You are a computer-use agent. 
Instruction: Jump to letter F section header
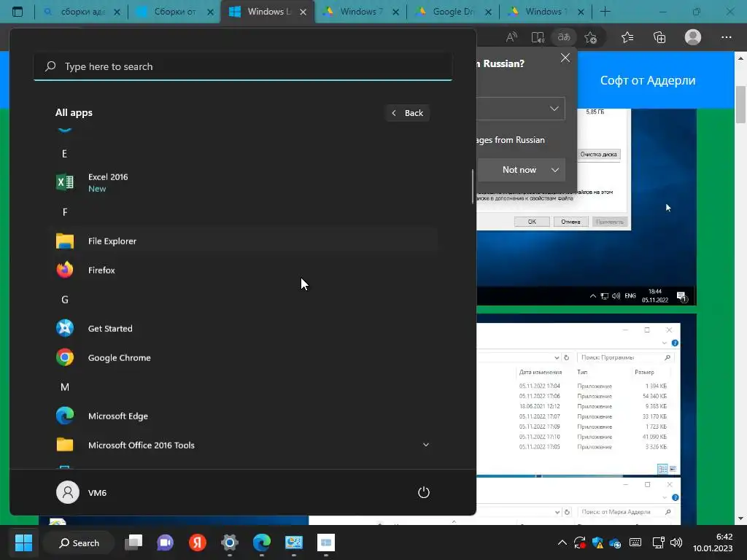(x=65, y=212)
